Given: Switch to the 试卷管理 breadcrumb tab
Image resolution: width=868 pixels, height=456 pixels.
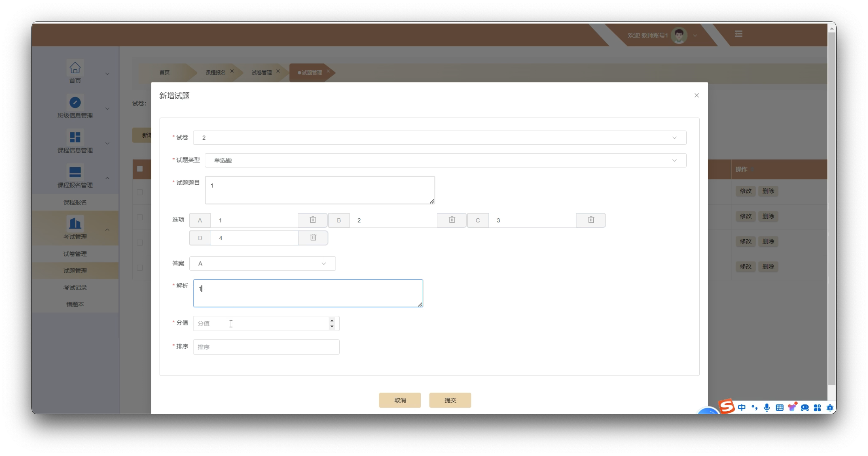Looking at the screenshot, I should pyautogui.click(x=261, y=73).
